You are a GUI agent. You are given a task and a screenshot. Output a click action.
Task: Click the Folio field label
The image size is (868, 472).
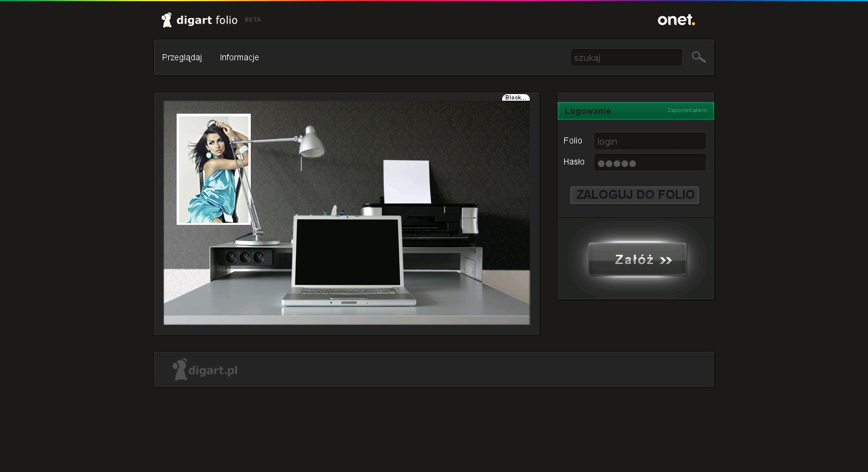point(573,140)
